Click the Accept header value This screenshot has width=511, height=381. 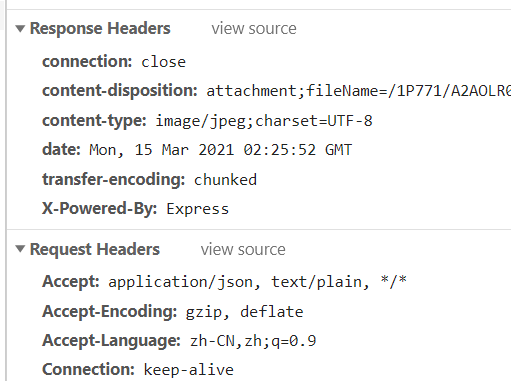pos(257,282)
